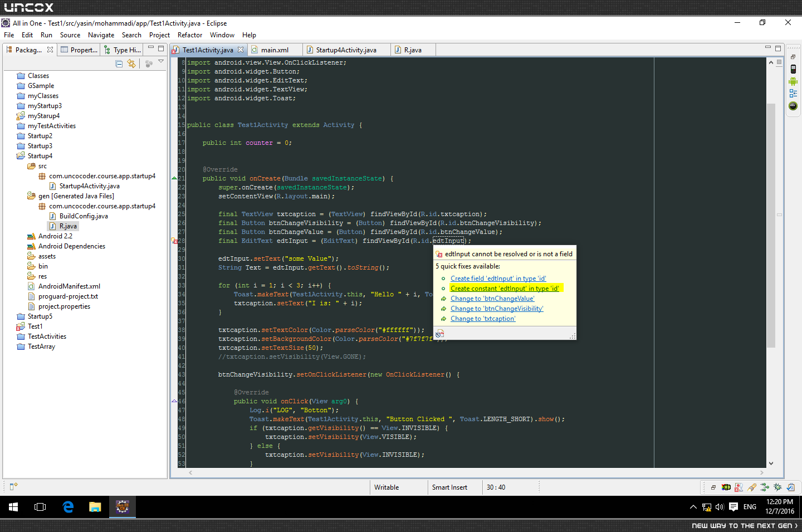The height and width of the screenshot is (532, 802).
Task: Open Task View on the taskbar
Action: pyautogui.click(x=40, y=507)
